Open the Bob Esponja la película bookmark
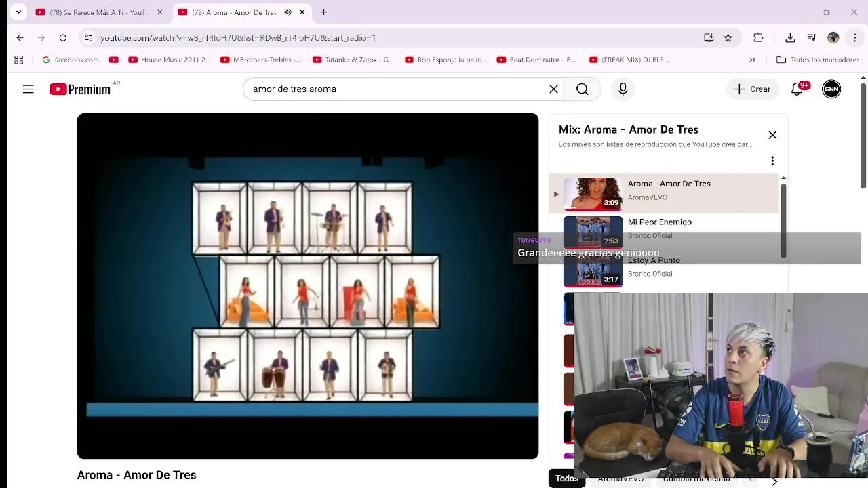The width and height of the screenshot is (868, 488). pos(446,60)
